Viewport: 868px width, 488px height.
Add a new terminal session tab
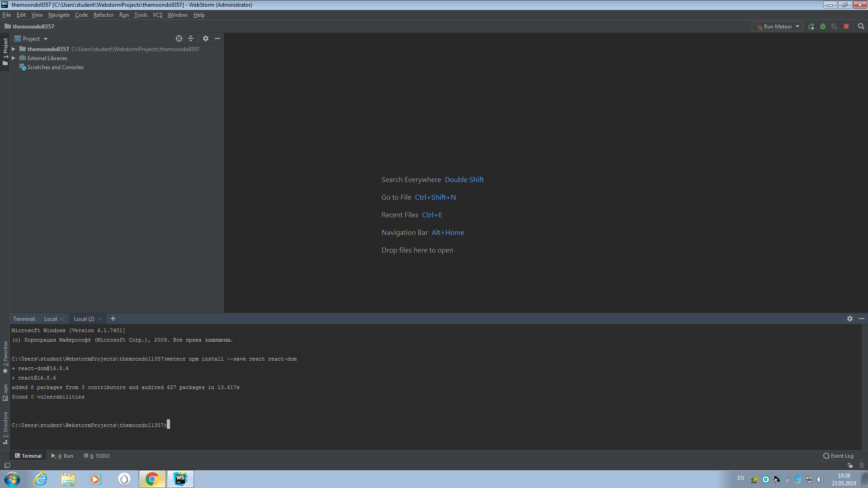pos(113,319)
